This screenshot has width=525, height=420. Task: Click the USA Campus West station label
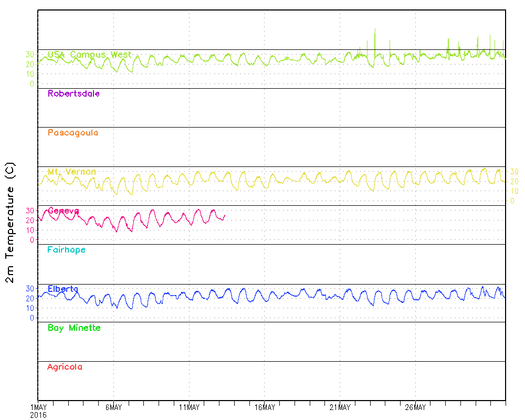tap(89, 55)
